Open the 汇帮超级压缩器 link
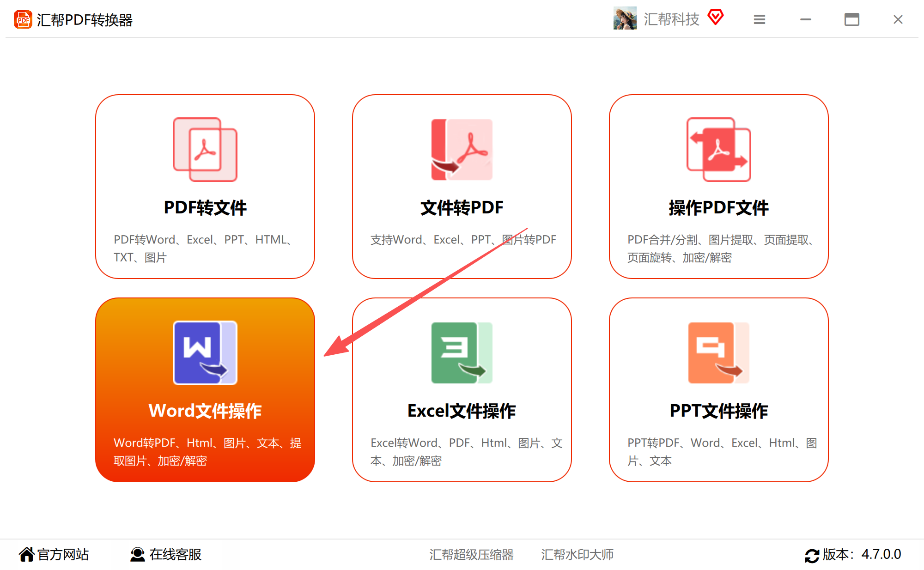 coord(471,554)
